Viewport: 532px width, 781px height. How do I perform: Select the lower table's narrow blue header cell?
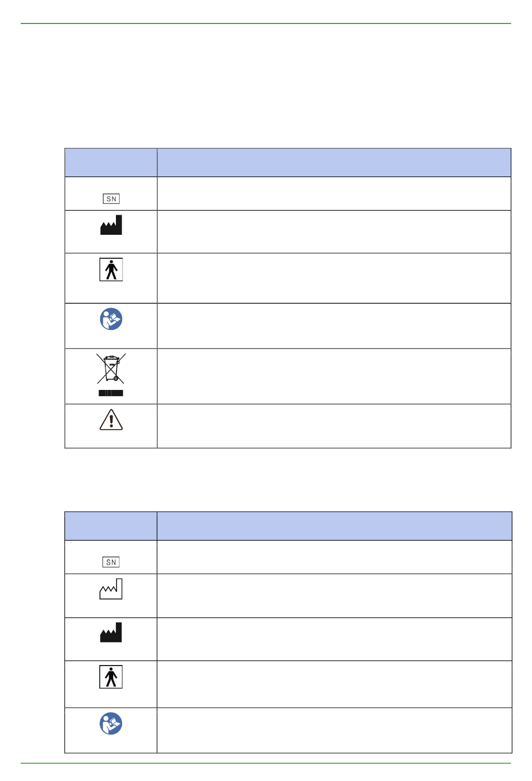pos(111,526)
